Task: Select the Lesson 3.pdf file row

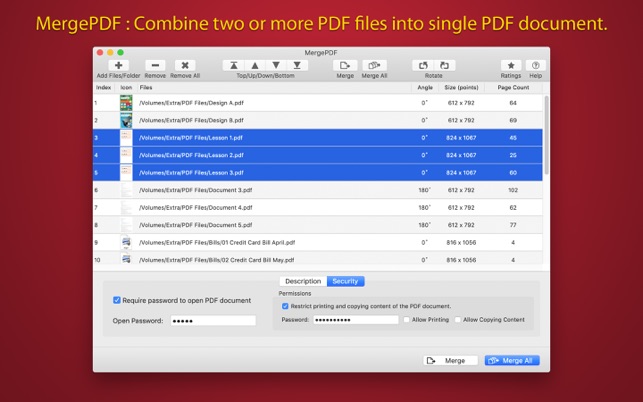Action: pos(318,173)
